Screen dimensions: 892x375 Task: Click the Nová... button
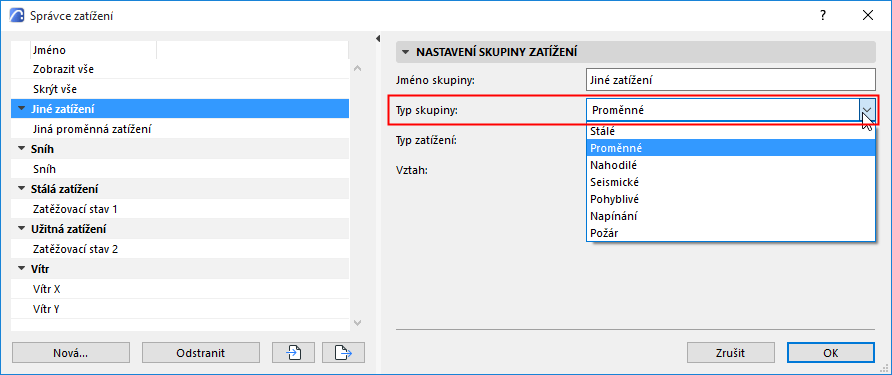(x=71, y=353)
